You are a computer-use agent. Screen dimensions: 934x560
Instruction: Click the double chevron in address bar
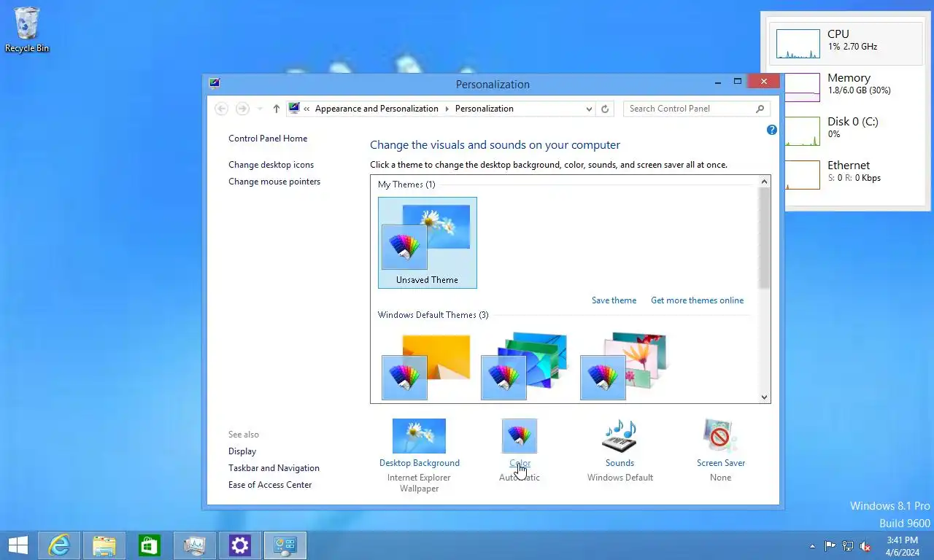pos(307,109)
